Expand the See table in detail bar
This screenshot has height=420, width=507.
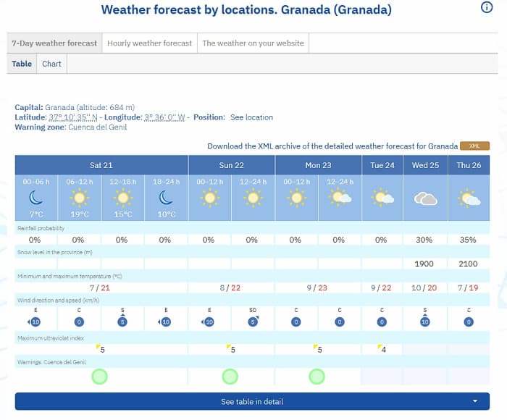(251, 401)
